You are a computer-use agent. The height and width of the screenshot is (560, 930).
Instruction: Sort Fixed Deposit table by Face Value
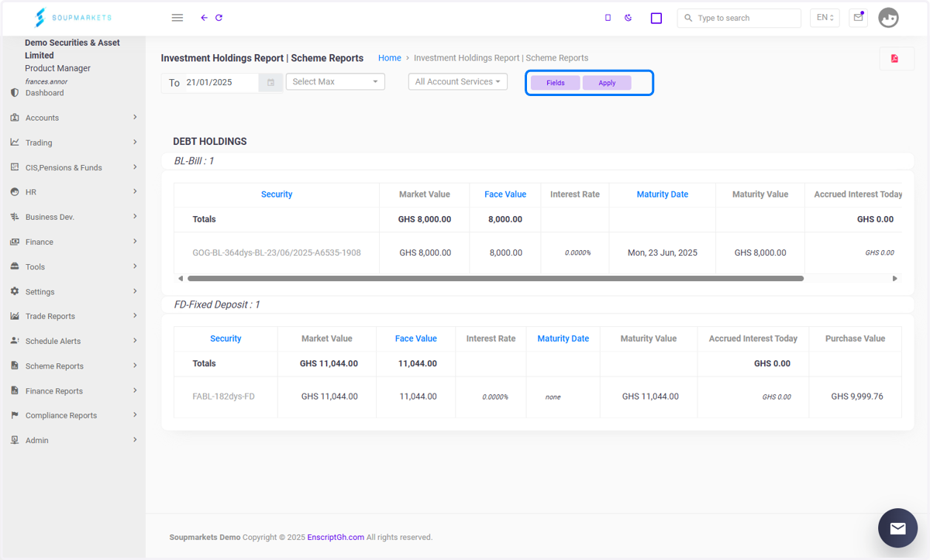416,338
